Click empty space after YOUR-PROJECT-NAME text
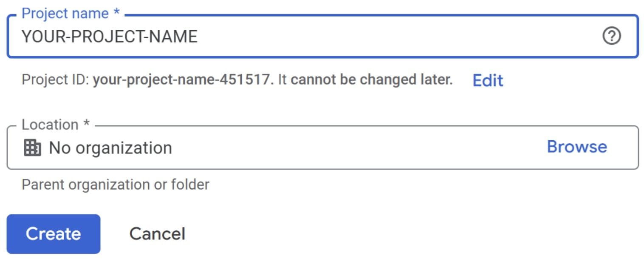This screenshot has width=644, height=264. (382, 37)
